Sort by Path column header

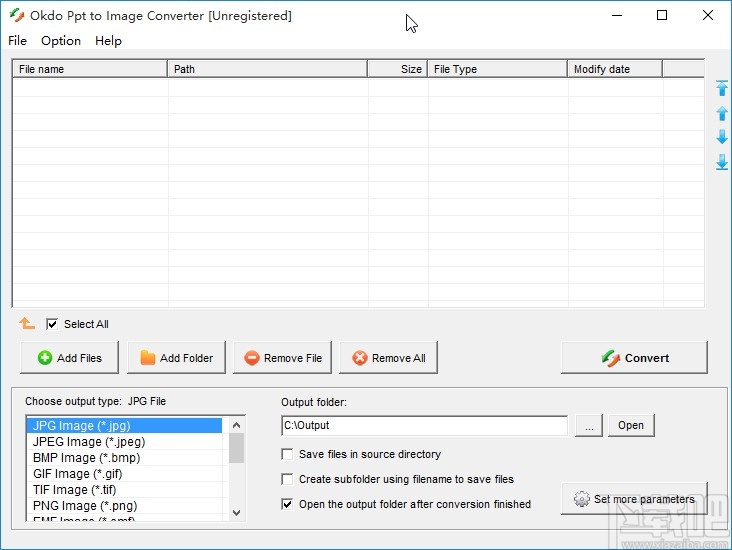tap(267, 69)
